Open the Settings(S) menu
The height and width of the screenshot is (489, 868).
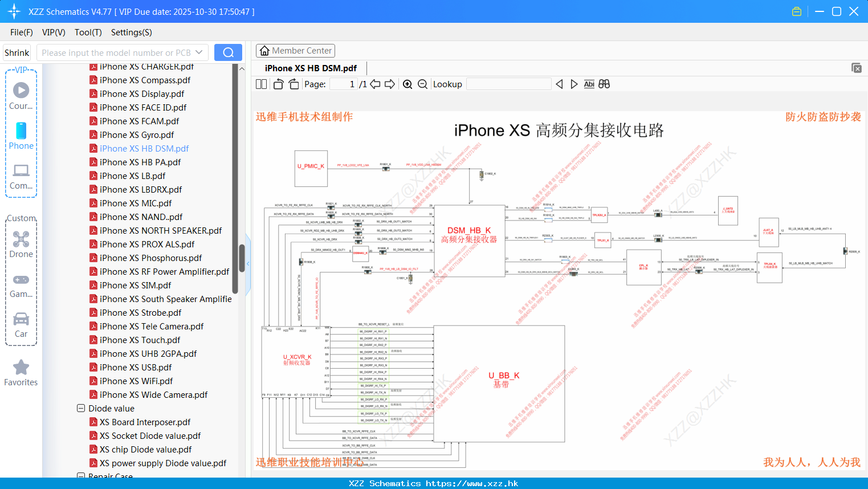132,32
